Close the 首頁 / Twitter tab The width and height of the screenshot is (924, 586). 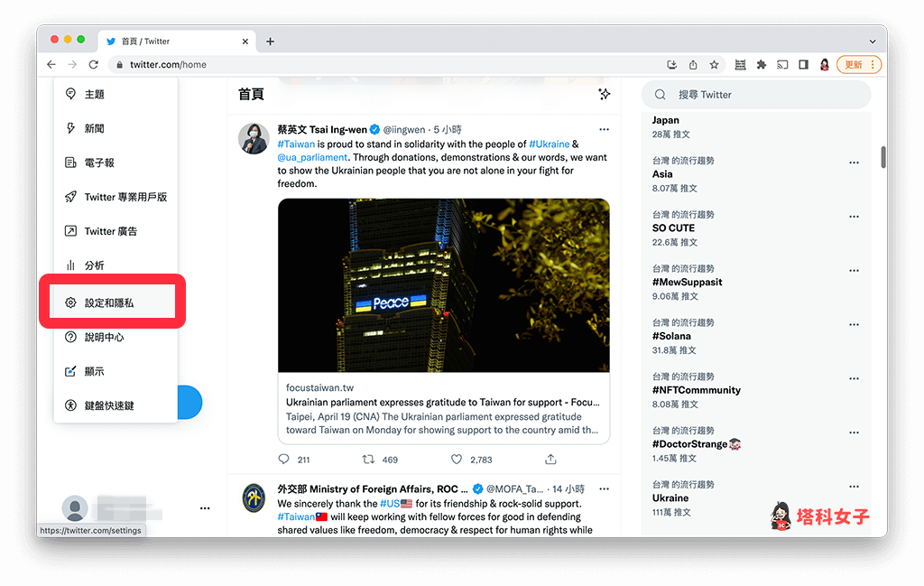tap(245, 42)
